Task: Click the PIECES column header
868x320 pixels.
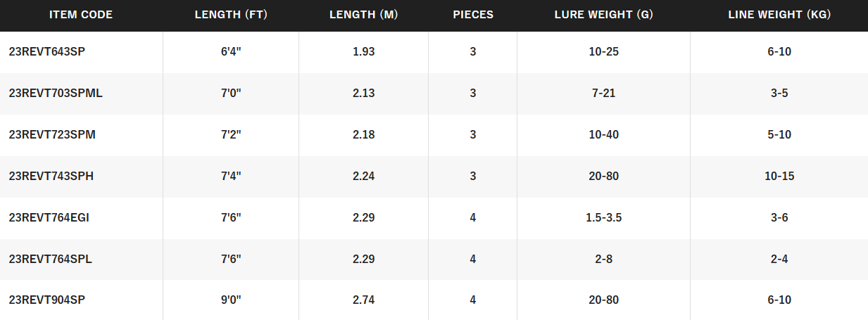Action: [x=473, y=15]
